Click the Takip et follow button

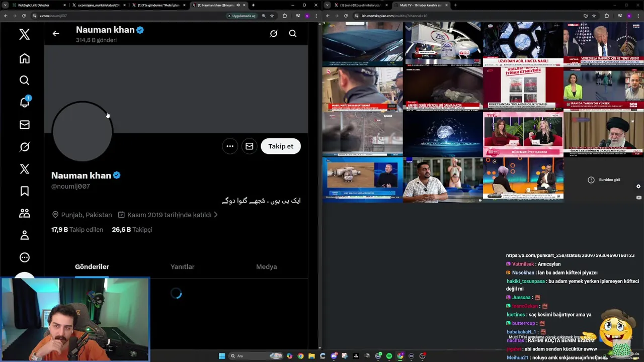click(281, 146)
